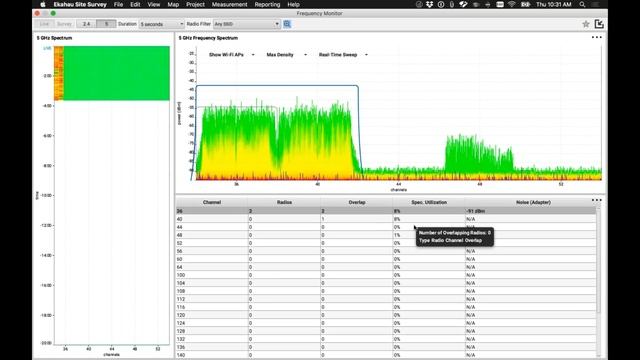Screen dimensions: 640x360
Task: Open the Radio Filter Any SSID dropdown
Action: 247,24
